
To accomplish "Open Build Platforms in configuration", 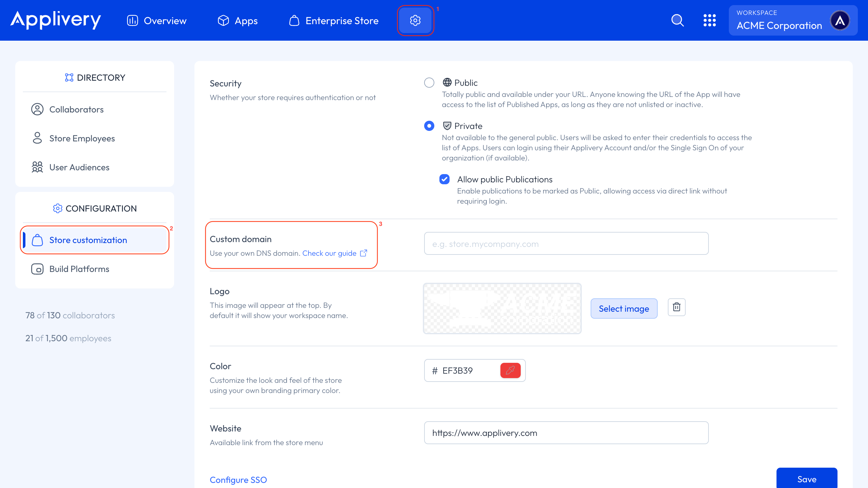I will pos(79,269).
